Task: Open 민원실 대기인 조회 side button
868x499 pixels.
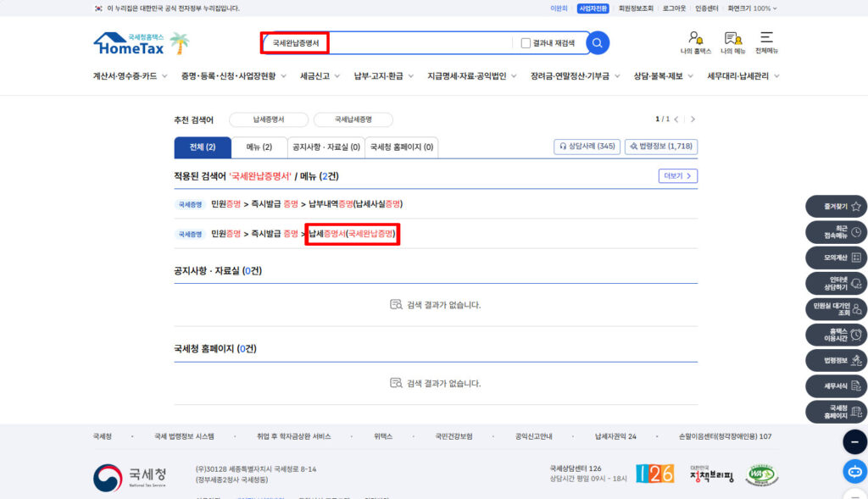Action: [836, 308]
